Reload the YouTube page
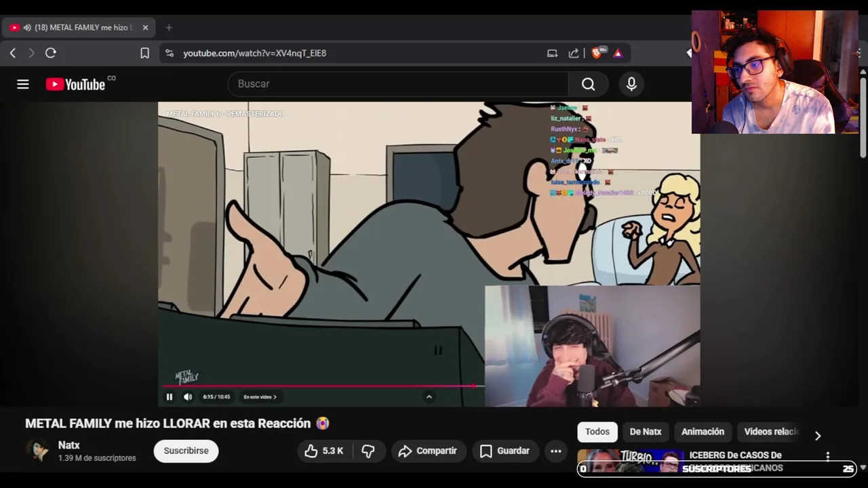868x488 pixels. (51, 53)
